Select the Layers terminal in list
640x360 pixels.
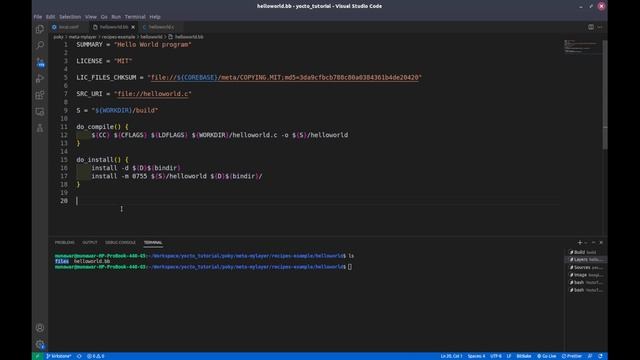pos(585,260)
